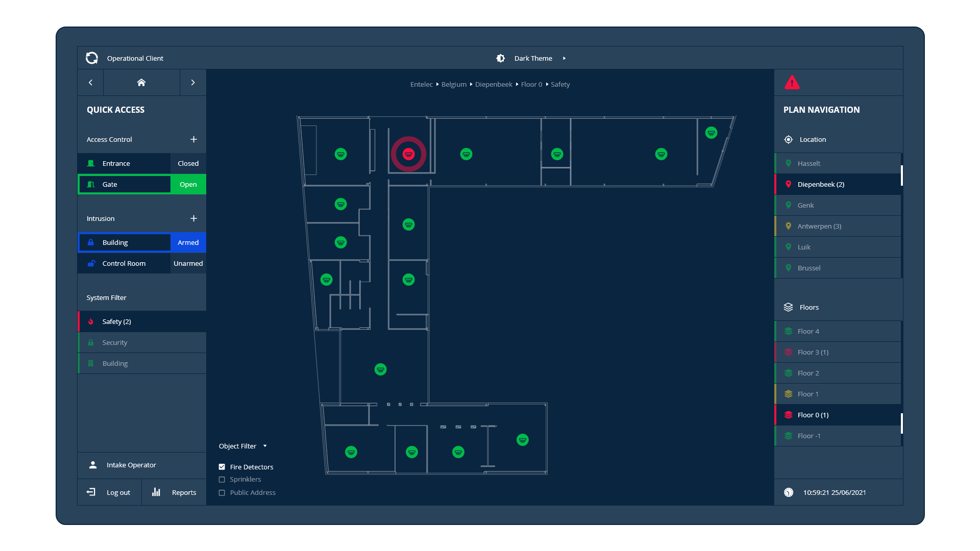Viewport: 980px width, 551px height.
Task: Switch to Floor 0 (1)
Action: pos(838,415)
